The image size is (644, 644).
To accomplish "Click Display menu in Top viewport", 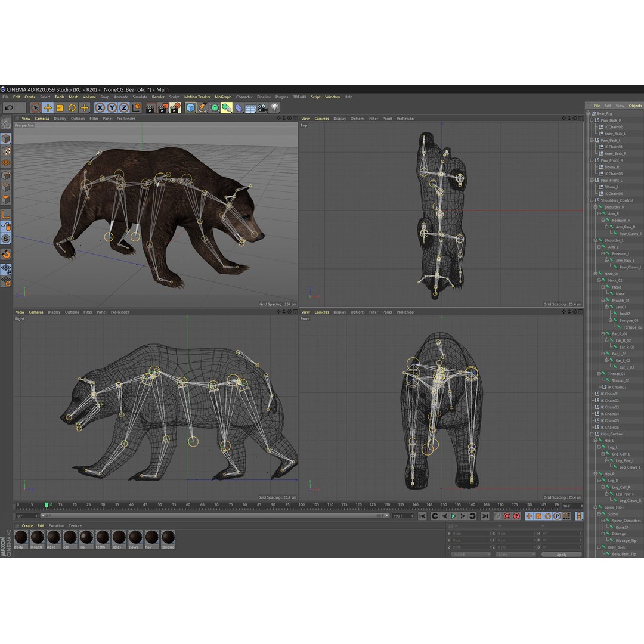I will tap(340, 119).
